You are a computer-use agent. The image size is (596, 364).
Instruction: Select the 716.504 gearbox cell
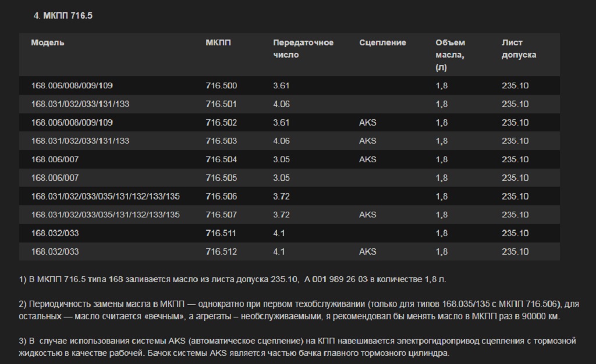[221, 159]
